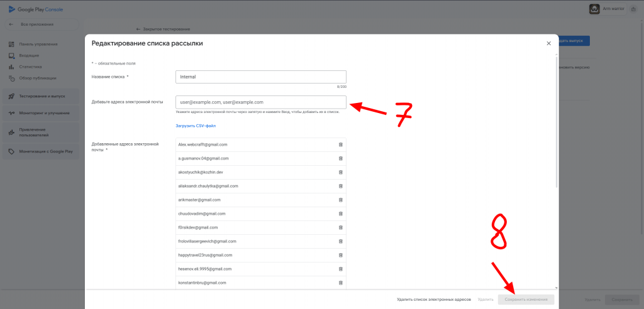Delete arikmaster@gmail.com using the trash icon
Viewport: 644px width, 309px height.
coord(340,200)
